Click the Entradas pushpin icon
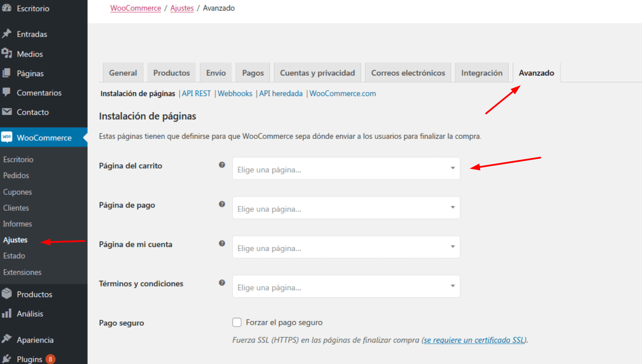This screenshot has height=364, width=642. click(x=7, y=34)
